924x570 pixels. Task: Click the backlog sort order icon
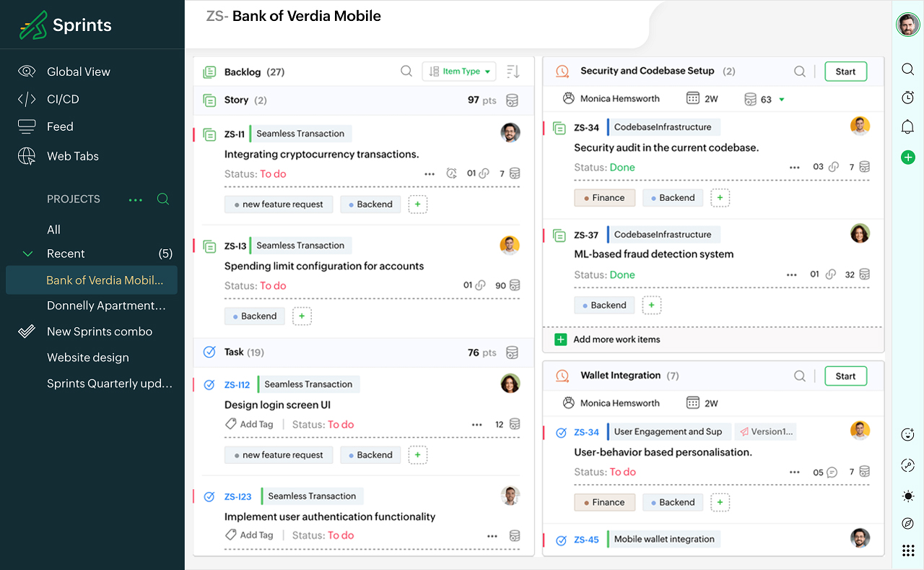(x=513, y=71)
